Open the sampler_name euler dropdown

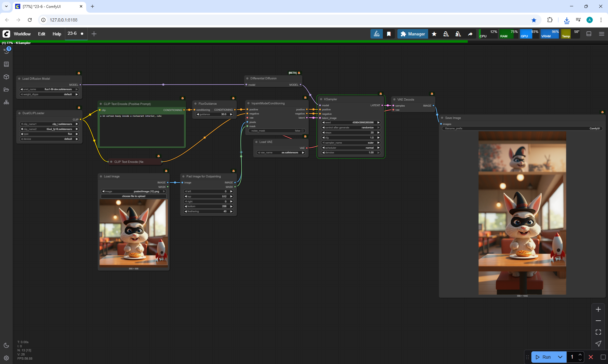351,143
